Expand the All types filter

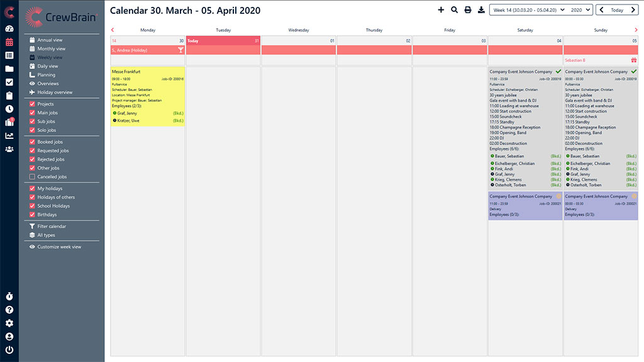point(46,235)
